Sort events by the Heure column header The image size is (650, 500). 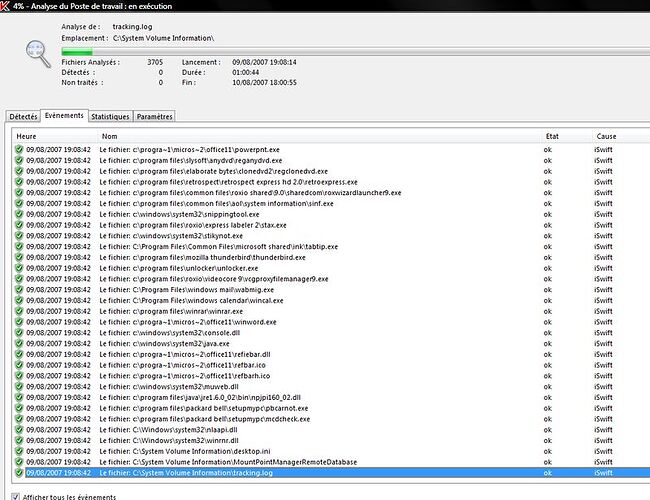pyautogui.click(x=27, y=135)
